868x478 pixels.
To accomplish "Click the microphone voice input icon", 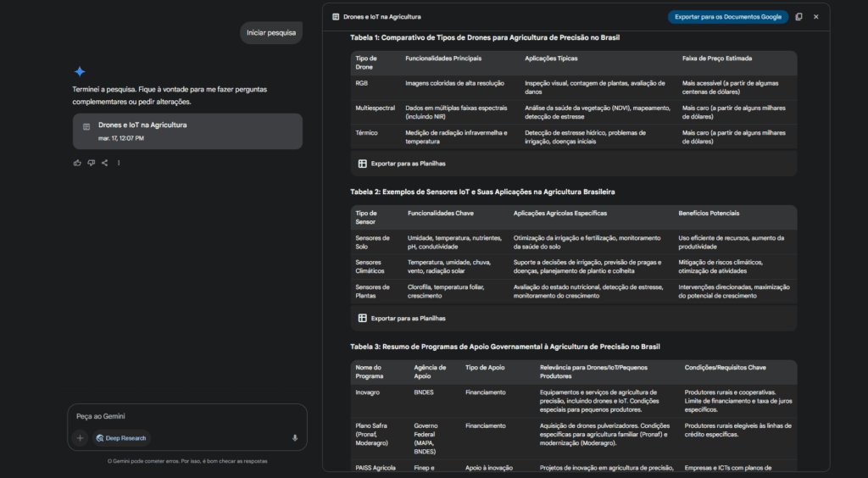I will point(295,438).
